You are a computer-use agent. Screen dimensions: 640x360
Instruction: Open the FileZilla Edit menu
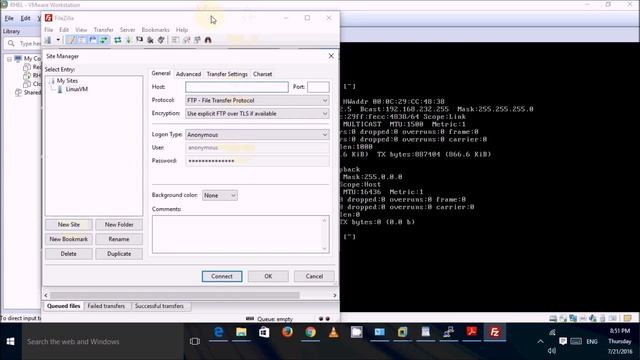click(x=64, y=30)
